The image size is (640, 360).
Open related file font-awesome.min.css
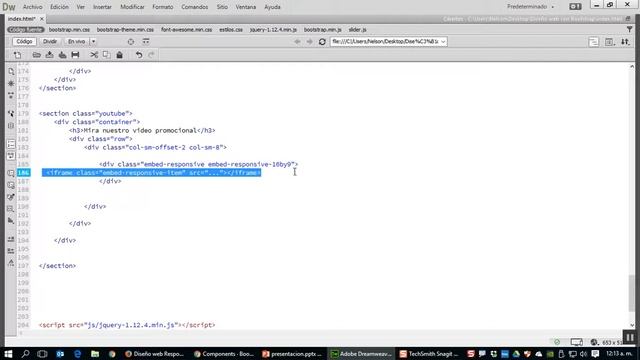186,30
